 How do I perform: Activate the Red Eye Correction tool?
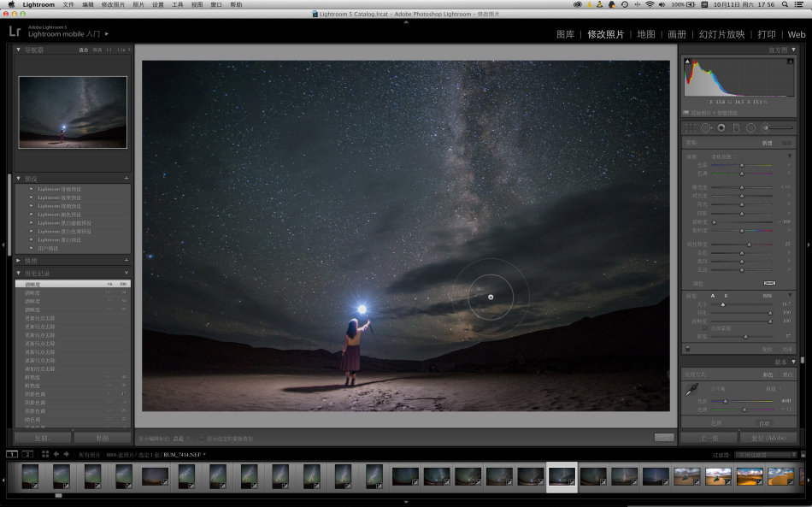tap(721, 127)
